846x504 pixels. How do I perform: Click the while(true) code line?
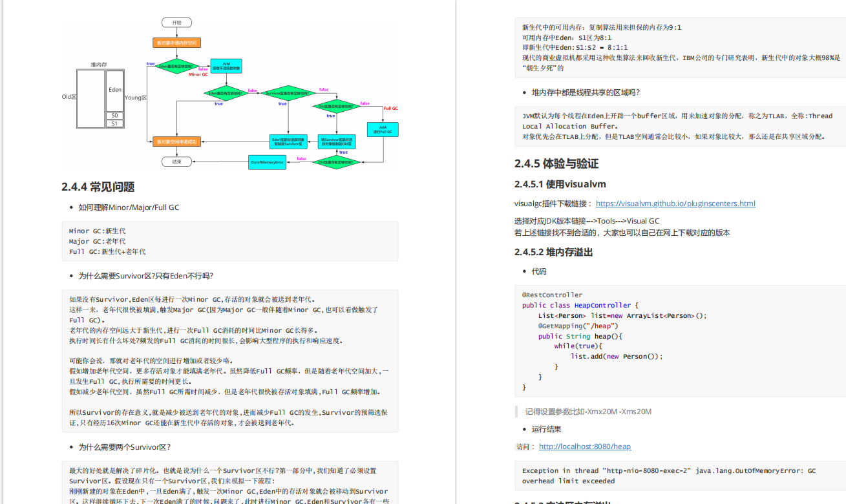[x=578, y=346]
